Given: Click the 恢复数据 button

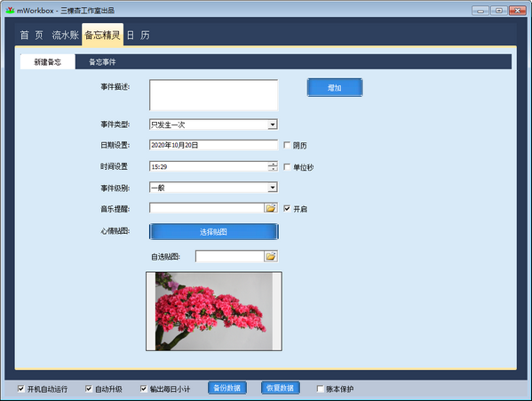Looking at the screenshot, I should tap(281, 388).
